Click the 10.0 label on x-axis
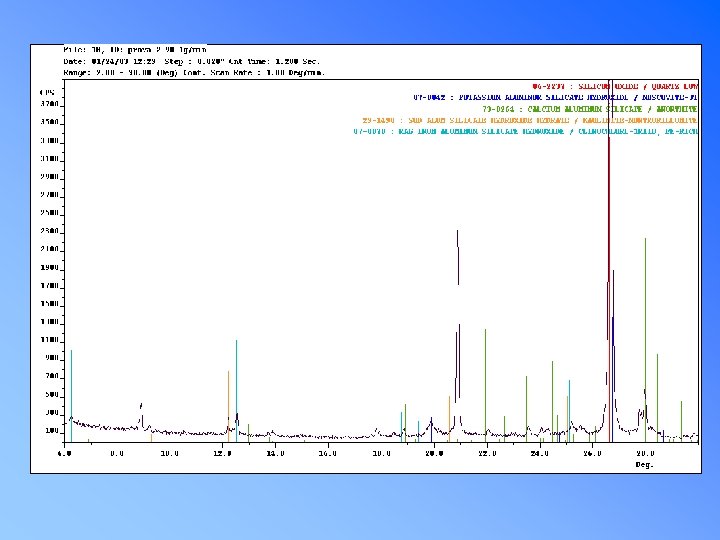Screen dimensions: 720x540 click(x=169, y=454)
